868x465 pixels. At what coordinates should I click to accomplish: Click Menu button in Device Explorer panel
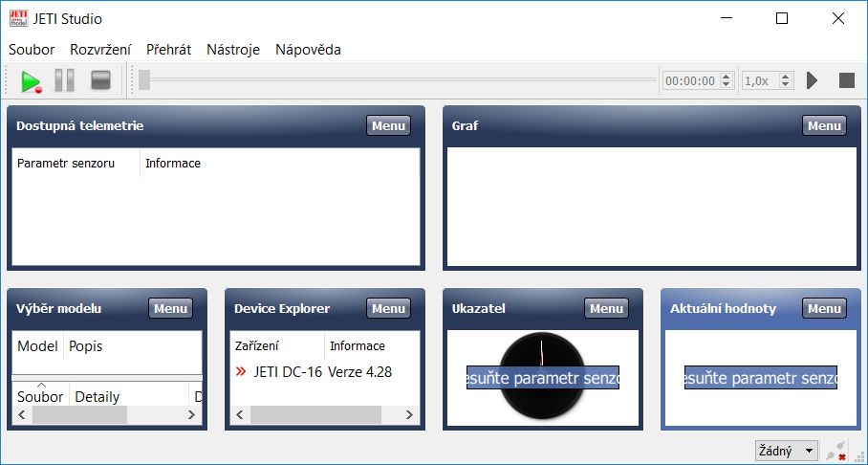coord(388,308)
